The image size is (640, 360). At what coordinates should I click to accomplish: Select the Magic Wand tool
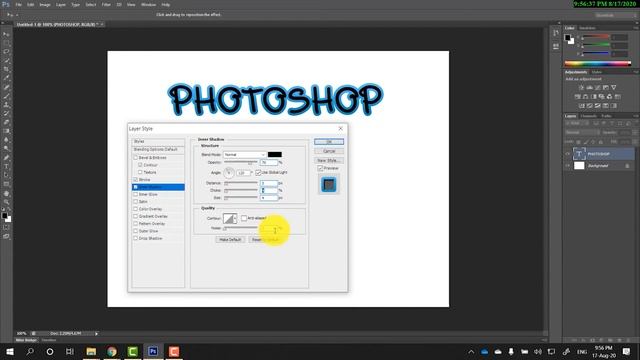click(6, 60)
